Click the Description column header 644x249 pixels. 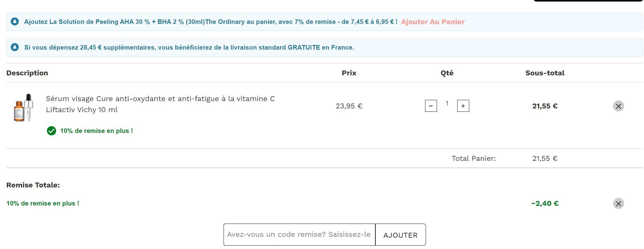click(x=27, y=73)
